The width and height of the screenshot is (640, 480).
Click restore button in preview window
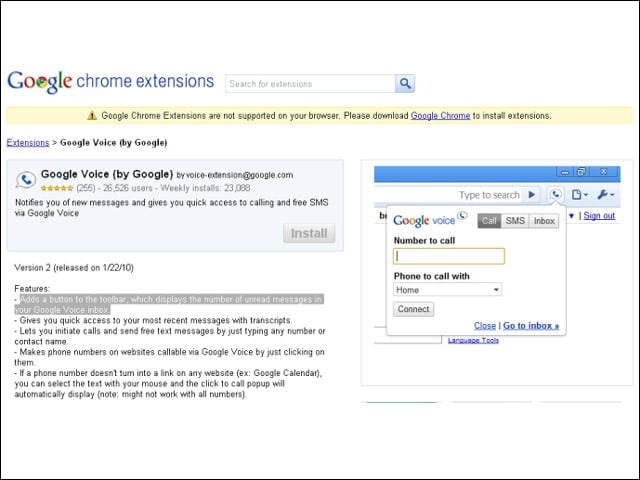pos(581,172)
